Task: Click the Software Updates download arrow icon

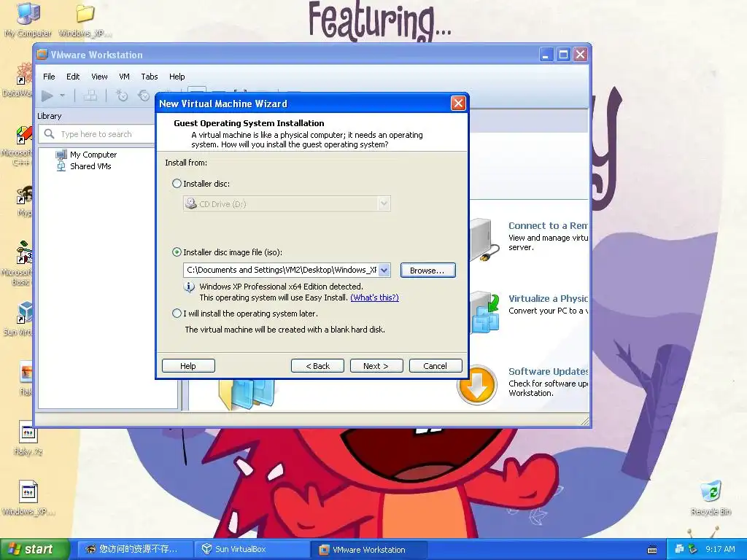Action: click(x=477, y=385)
